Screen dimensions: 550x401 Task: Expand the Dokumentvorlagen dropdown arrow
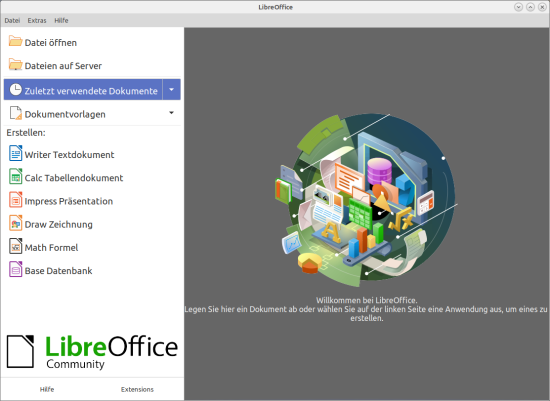[172, 113]
